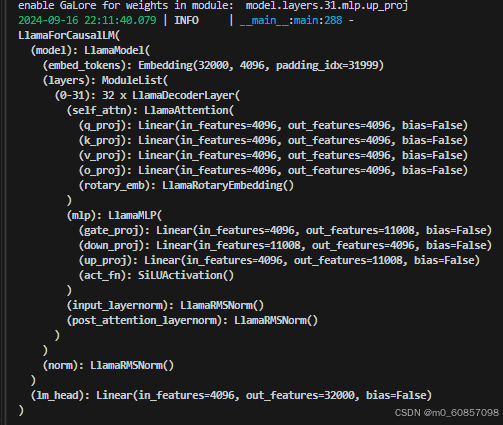Image resolution: width=503 pixels, height=425 pixels.
Task: Click the LlamaForCausalLM( line
Action: [x=69, y=35]
